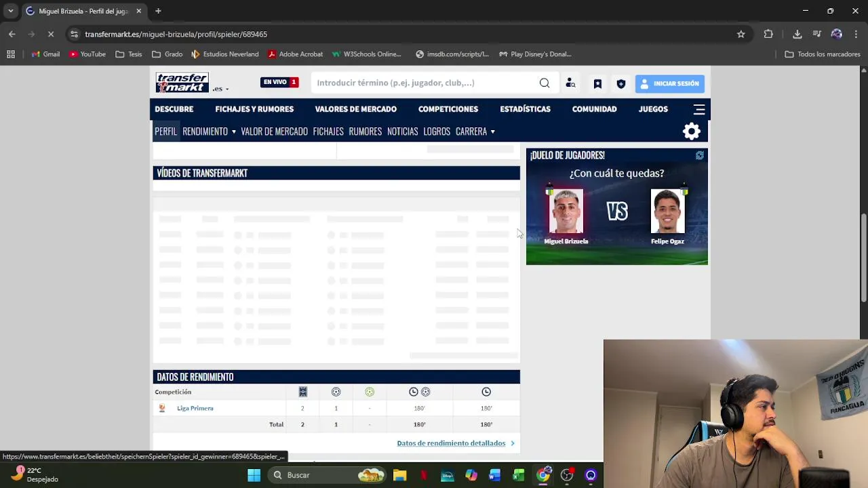
Task: Select the FICHAJES player tab
Action: coord(328,131)
